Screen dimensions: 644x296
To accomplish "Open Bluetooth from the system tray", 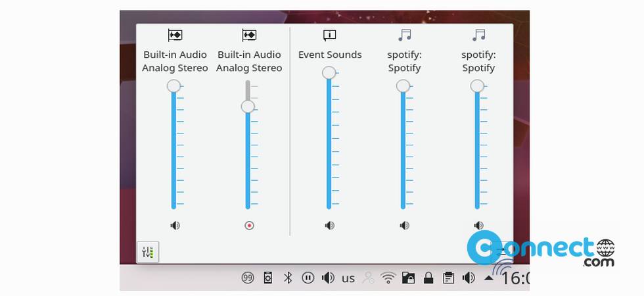I will pyautogui.click(x=287, y=278).
